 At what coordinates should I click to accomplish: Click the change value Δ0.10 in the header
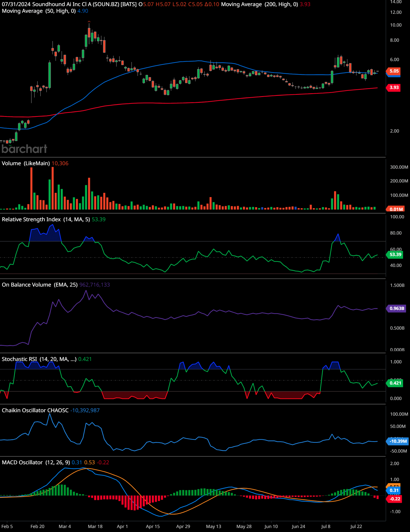212,4
